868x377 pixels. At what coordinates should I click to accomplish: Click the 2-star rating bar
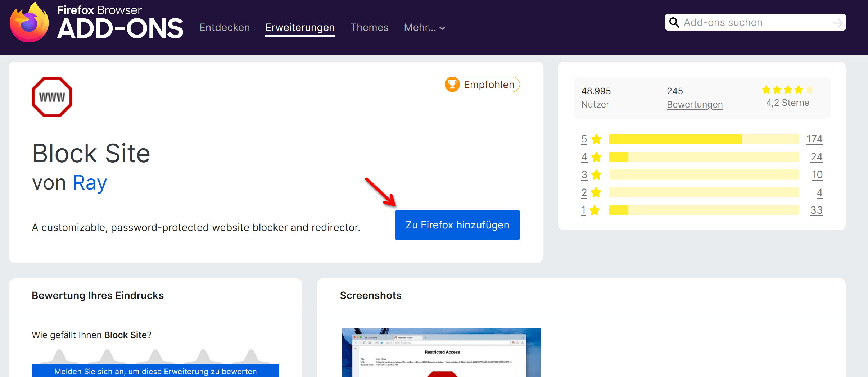click(704, 192)
